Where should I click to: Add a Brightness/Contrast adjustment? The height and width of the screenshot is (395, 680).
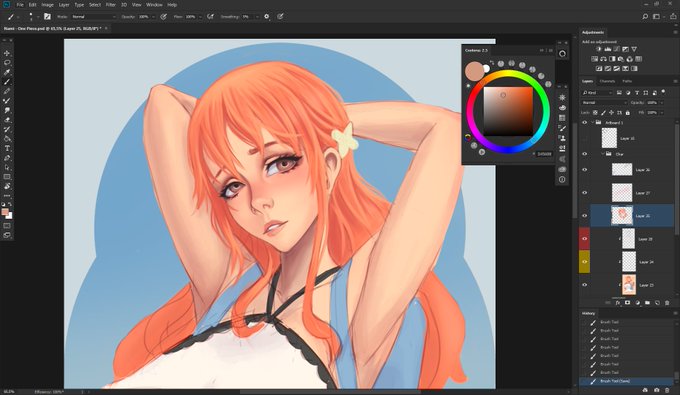[x=599, y=49]
